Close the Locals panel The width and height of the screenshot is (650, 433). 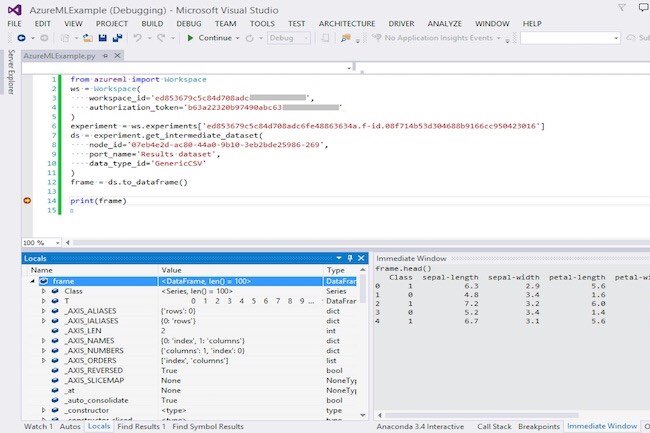(x=361, y=258)
